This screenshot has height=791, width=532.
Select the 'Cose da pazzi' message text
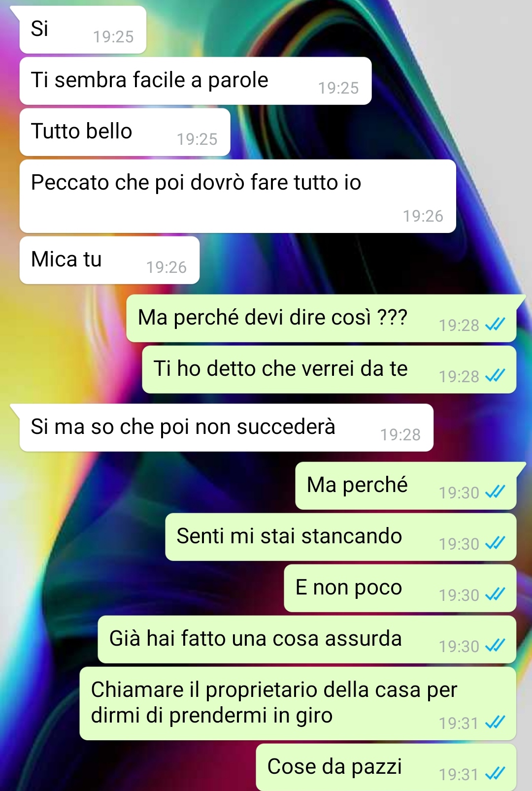[334, 766]
